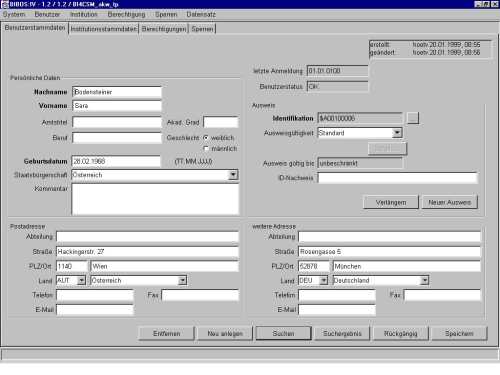Click the Amtstitel input field
The height and width of the screenshot is (375, 500).
tap(117, 122)
